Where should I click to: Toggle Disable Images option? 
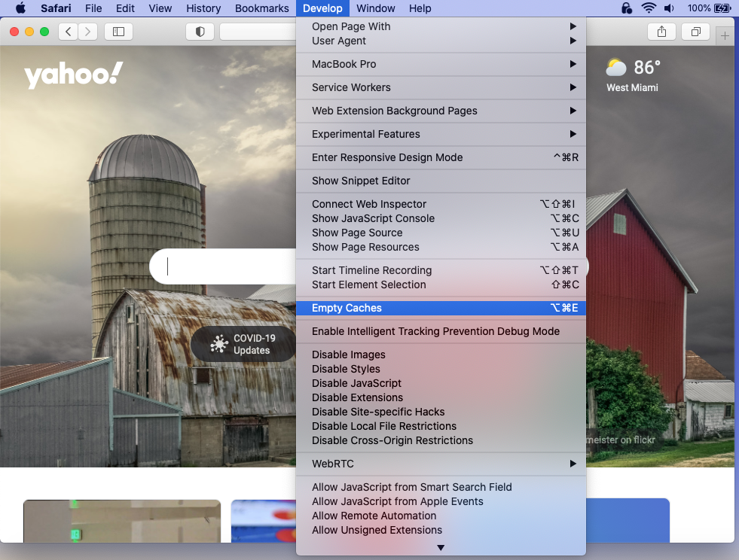[441, 355]
